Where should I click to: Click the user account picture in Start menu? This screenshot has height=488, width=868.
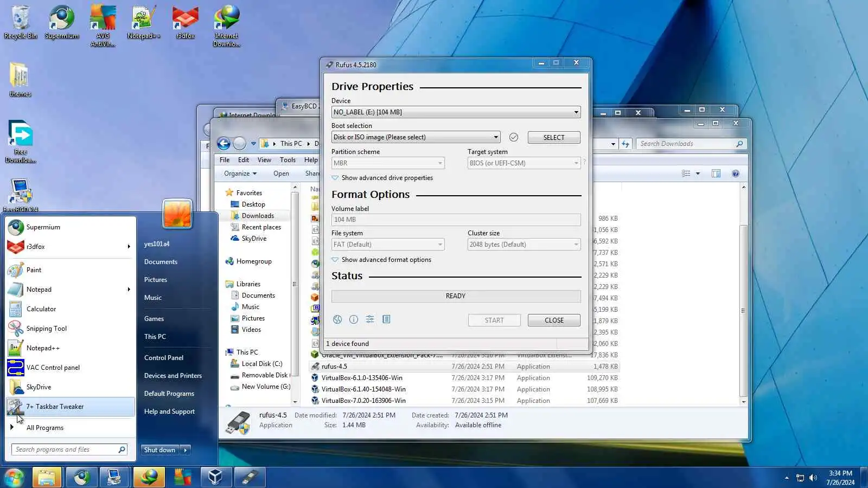coord(177,214)
